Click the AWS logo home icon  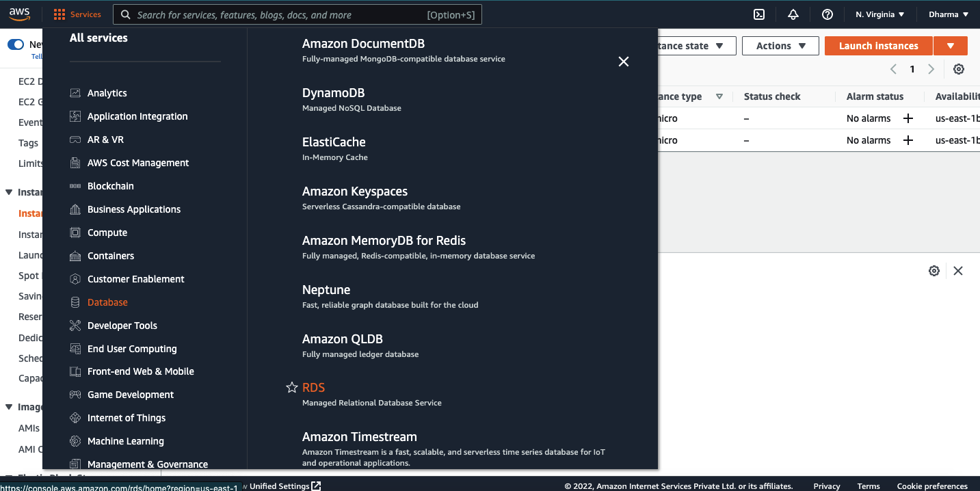[18, 14]
